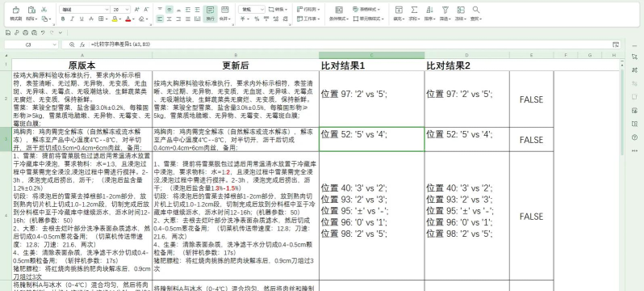The height and width of the screenshot is (291, 644).
Task: Click the increase indent icon
Action: 198,9
